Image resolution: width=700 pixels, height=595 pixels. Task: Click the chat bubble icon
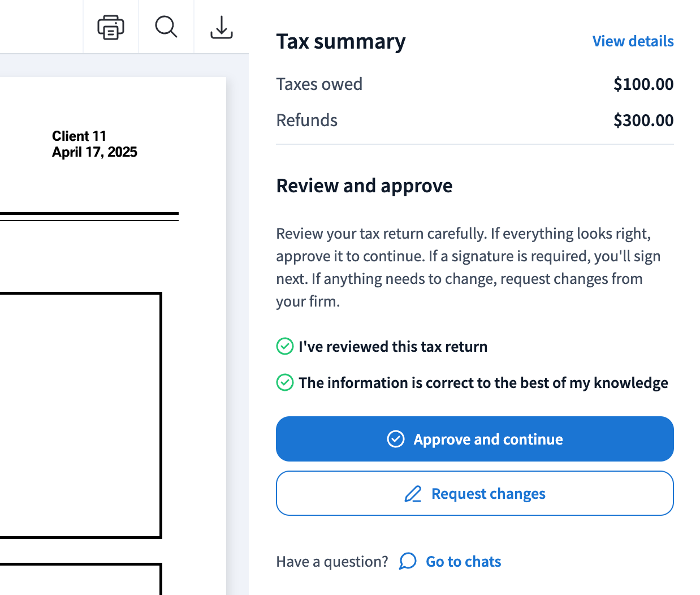pos(408,562)
